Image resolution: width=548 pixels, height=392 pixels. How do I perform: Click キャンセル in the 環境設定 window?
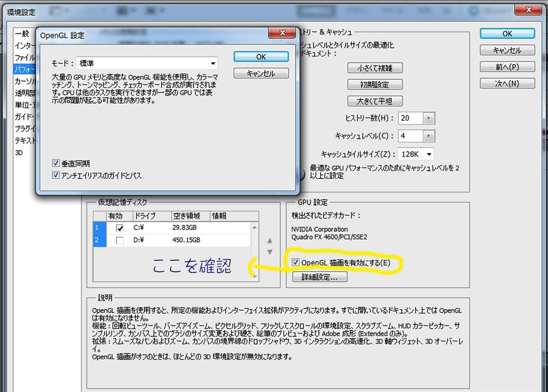[x=507, y=50]
